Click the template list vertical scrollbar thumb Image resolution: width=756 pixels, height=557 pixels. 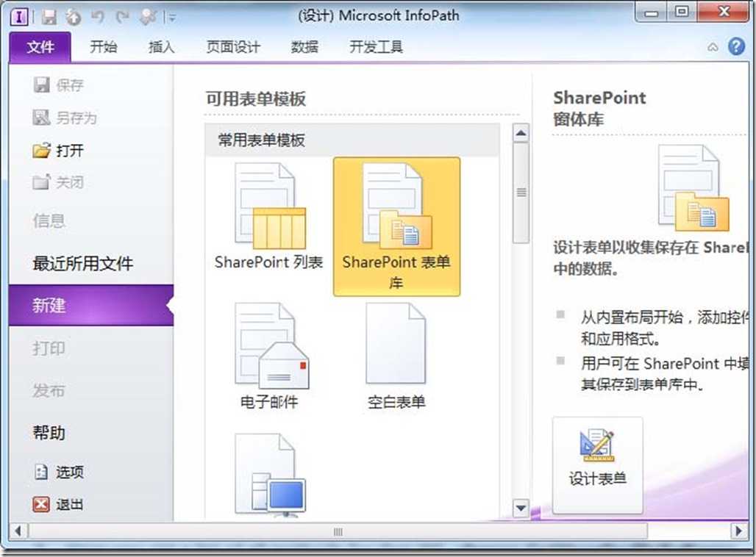pyautogui.click(x=521, y=193)
